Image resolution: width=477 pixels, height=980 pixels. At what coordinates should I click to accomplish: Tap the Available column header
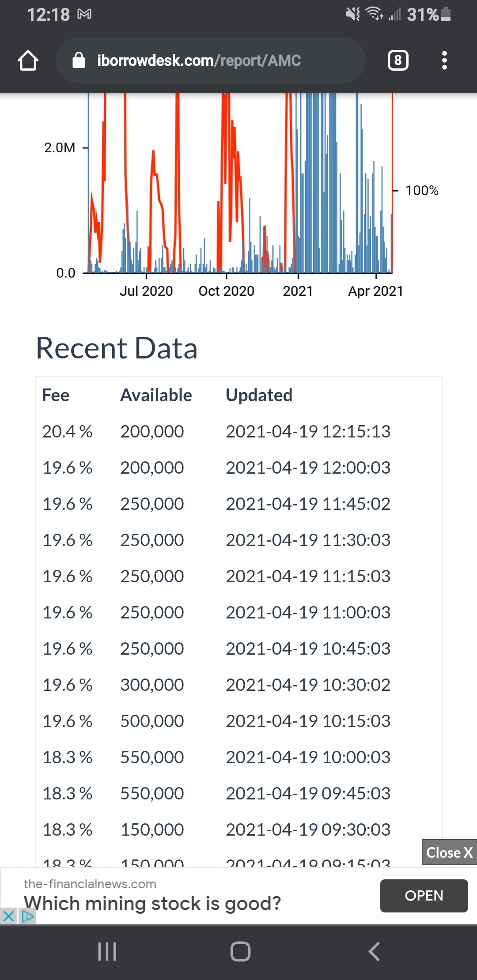click(156, 395)
